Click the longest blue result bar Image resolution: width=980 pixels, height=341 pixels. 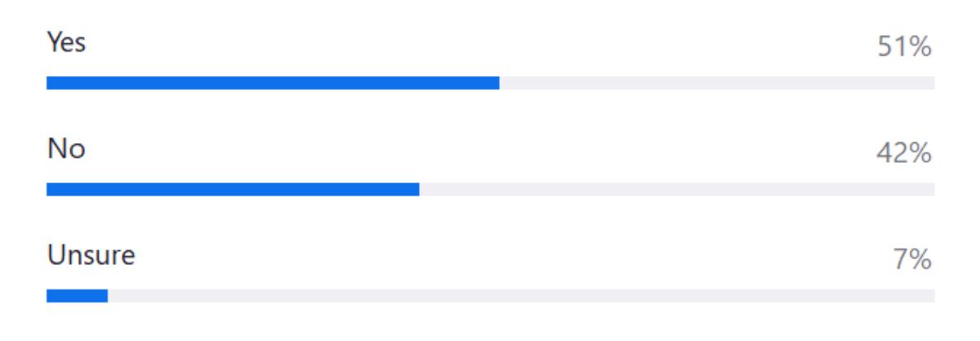(273, 83)
